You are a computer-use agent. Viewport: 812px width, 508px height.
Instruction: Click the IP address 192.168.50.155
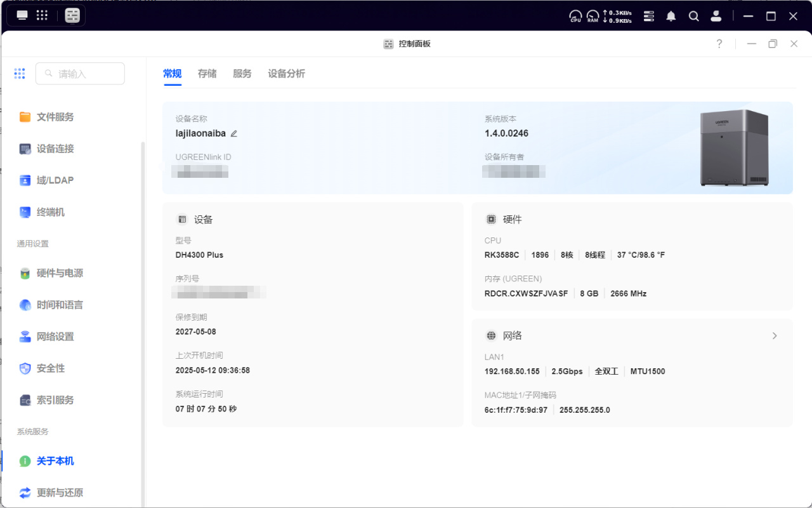pyautogui.click(x=512, y=371)
